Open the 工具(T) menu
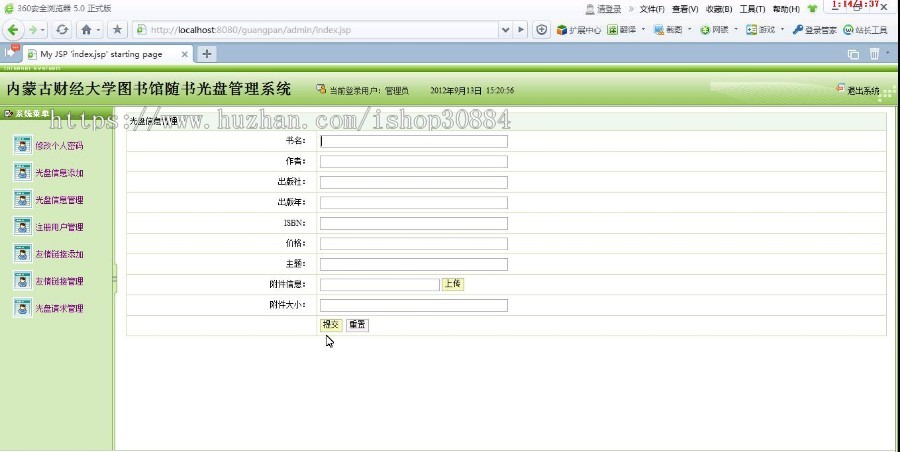The width and height of the screenshot is (900, 452). 752,9
